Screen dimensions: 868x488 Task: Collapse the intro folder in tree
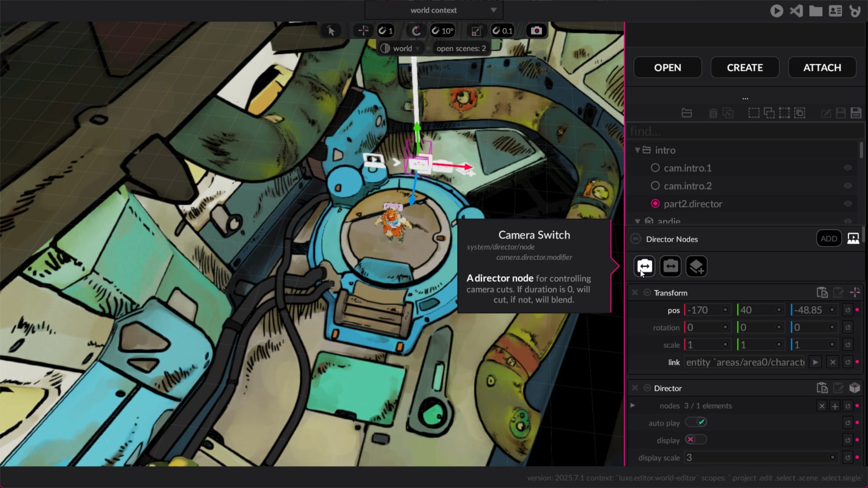tap(637, 150)
